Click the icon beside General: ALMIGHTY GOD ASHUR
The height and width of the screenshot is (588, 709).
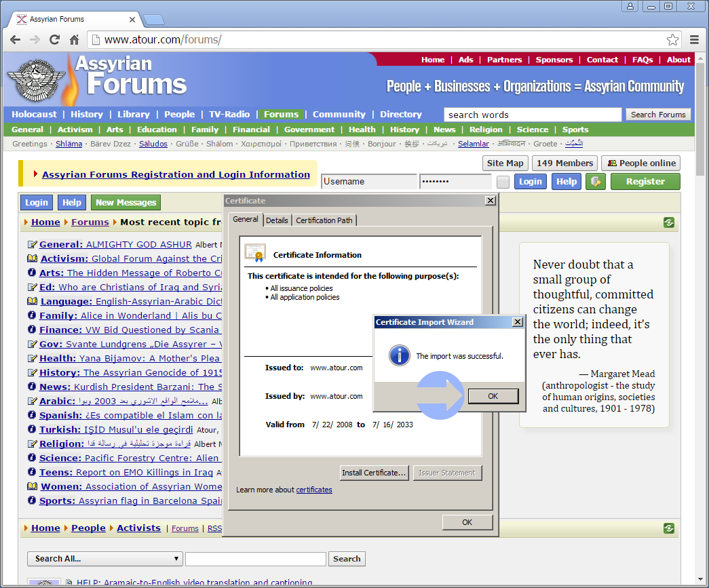(32, 245)
